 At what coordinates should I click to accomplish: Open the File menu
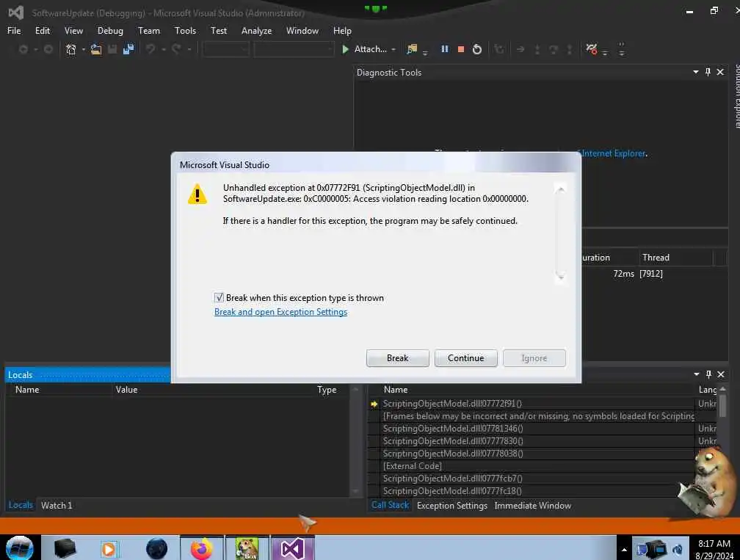tap(14, 31)
